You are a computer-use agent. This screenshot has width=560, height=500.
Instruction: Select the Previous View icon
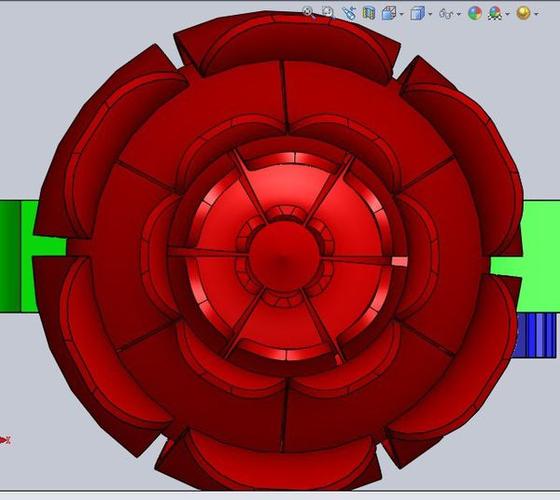pyautogui.click(x=349, y=13)
